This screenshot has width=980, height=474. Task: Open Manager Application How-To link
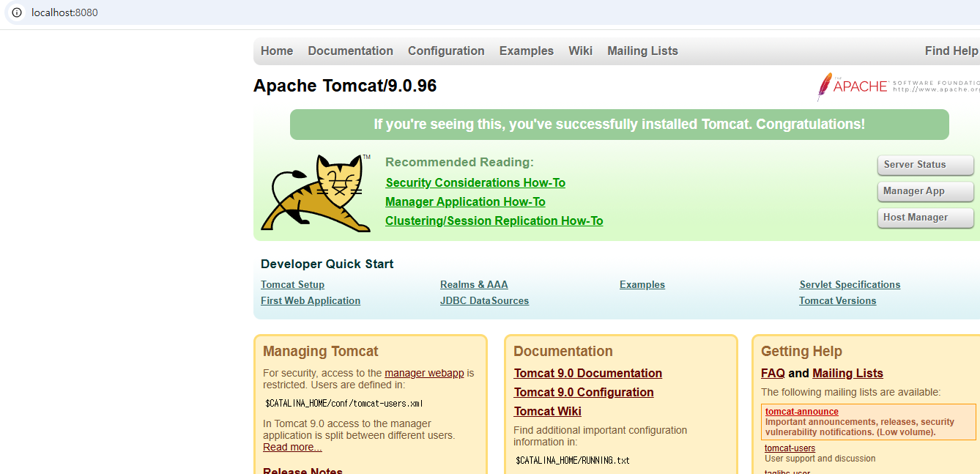pyautogui.click(x=465, y=201)
